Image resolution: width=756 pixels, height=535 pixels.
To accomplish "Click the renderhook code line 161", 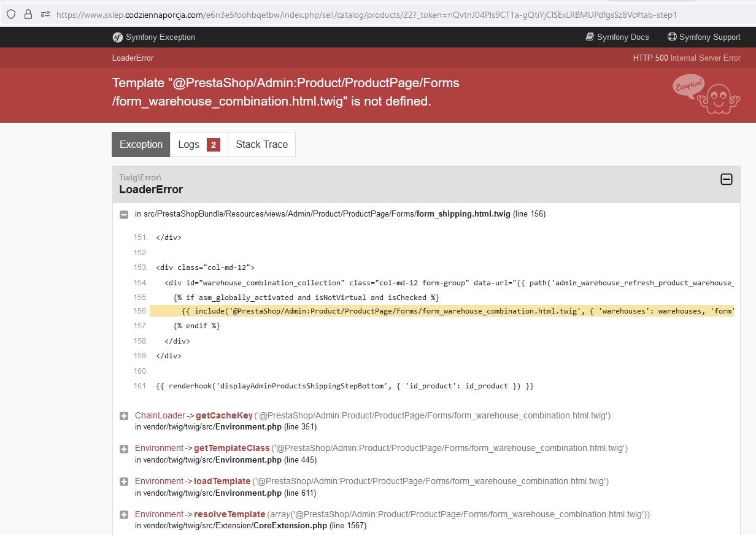I will click(x=345, y=386).
